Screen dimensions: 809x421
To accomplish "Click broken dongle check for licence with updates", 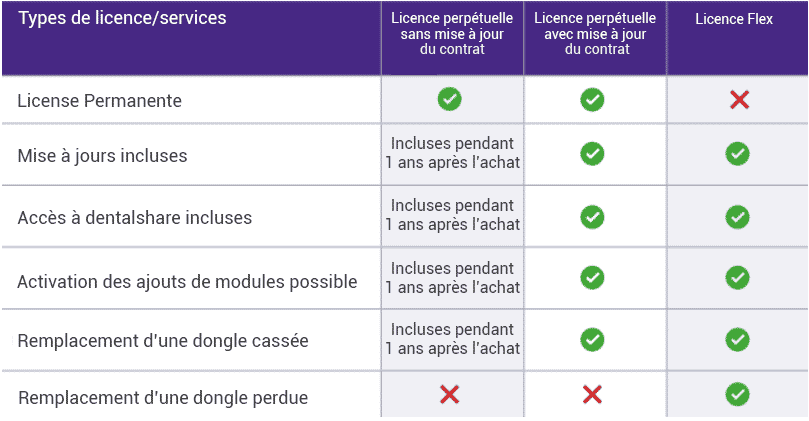I will click(592, 339).
